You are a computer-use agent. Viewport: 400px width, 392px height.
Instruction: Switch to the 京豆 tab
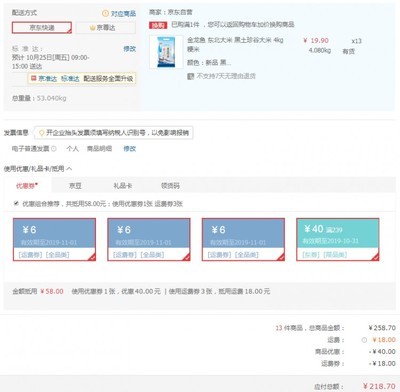tap(75, 186)
